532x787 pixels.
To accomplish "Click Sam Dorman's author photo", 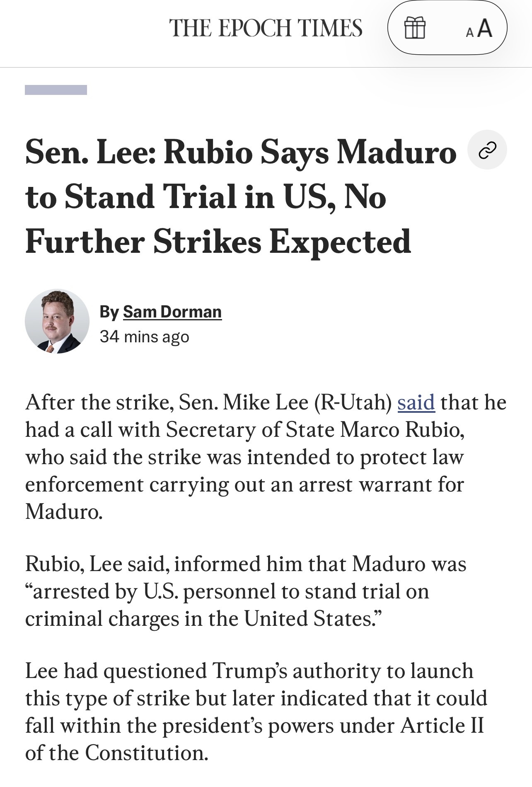I will [x=57, y=322].
